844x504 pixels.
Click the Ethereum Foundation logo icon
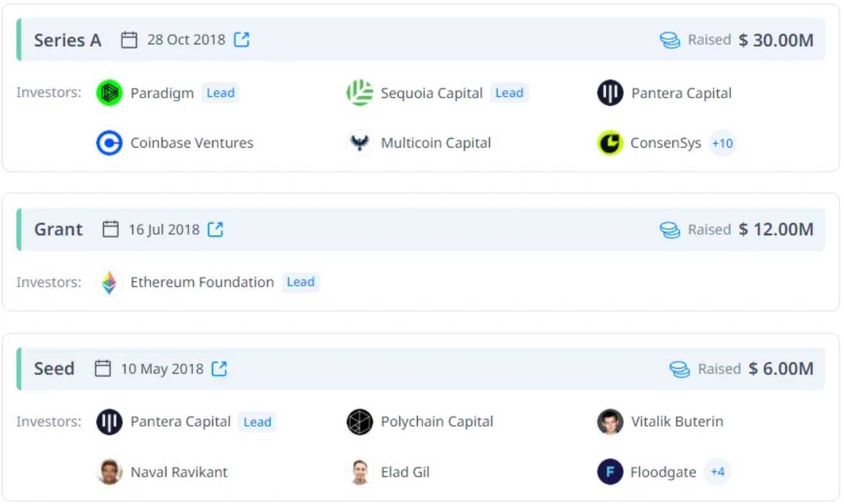pyautogui.click(x=109, y=283)
